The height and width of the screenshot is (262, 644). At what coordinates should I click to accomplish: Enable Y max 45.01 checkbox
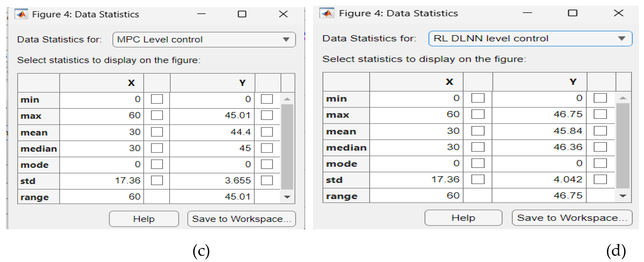267,115
